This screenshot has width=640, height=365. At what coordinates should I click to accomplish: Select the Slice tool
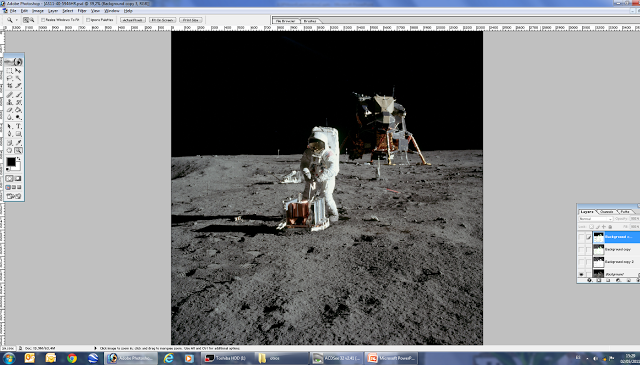click(x=18, y=86)
